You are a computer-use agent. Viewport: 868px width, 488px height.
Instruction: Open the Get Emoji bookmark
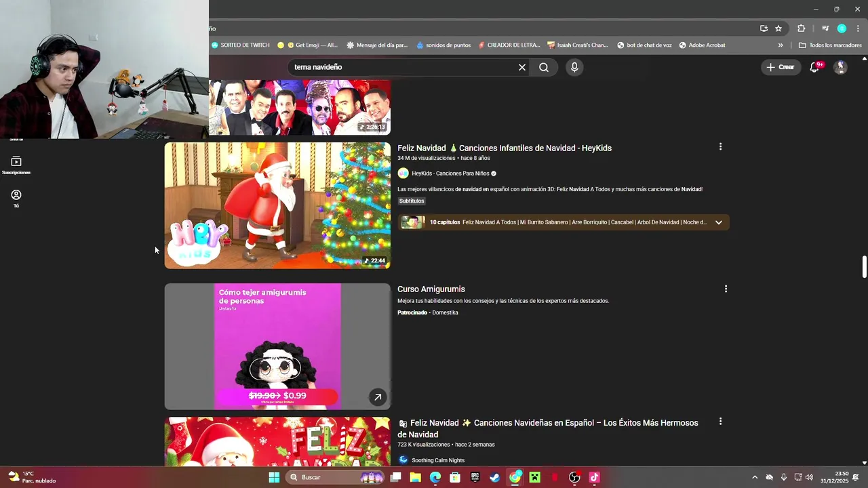(x=307, y=45)
